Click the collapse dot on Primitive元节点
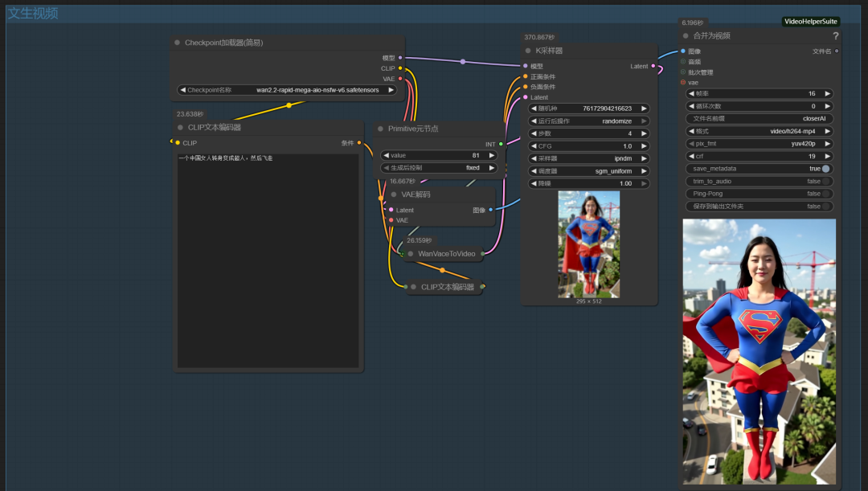The height and width of the screenshot is (491, 868). point(380,129)
